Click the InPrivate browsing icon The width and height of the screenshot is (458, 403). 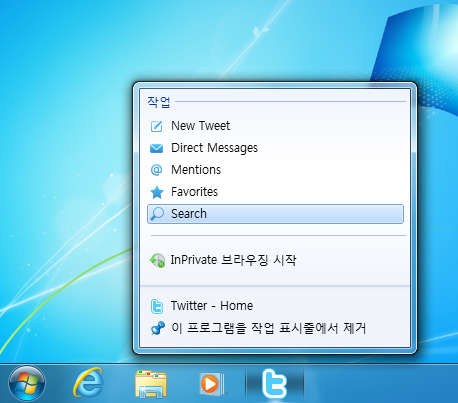[157, 260]
